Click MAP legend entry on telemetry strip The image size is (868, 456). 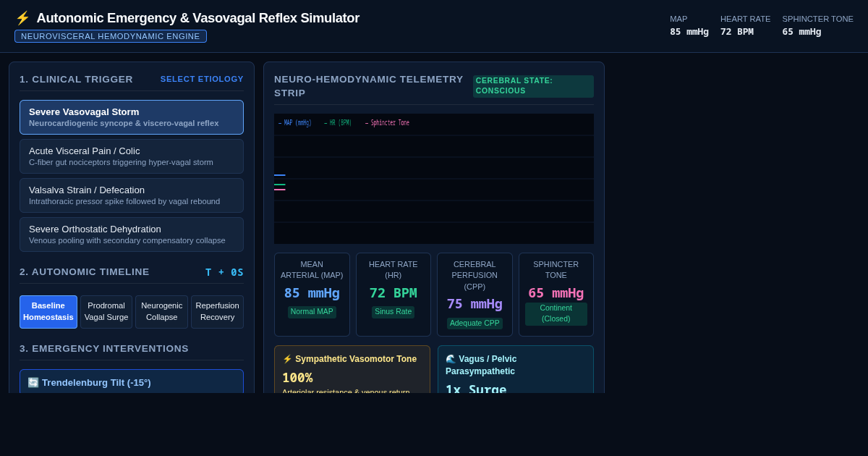(x=295, y=123)
